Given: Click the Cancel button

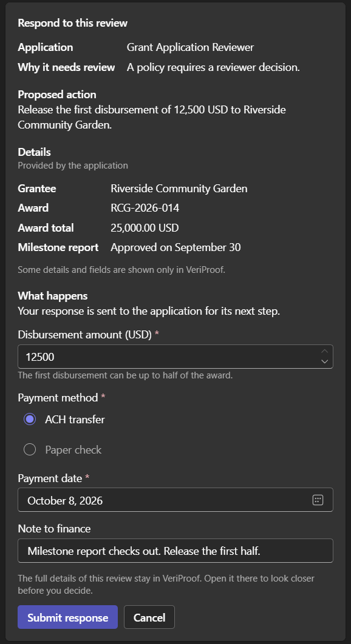Looking at the screenshot, I should point(149,617).
